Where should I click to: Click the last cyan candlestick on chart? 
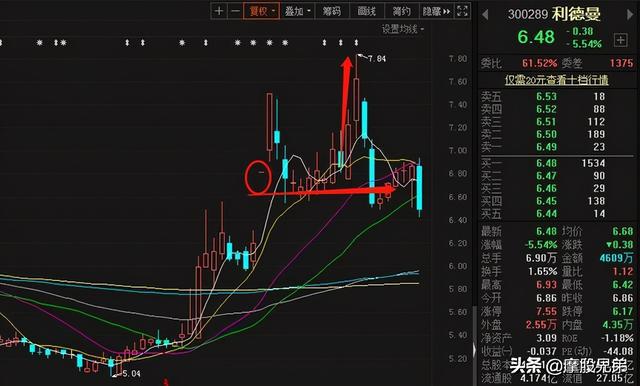[419, 187]
